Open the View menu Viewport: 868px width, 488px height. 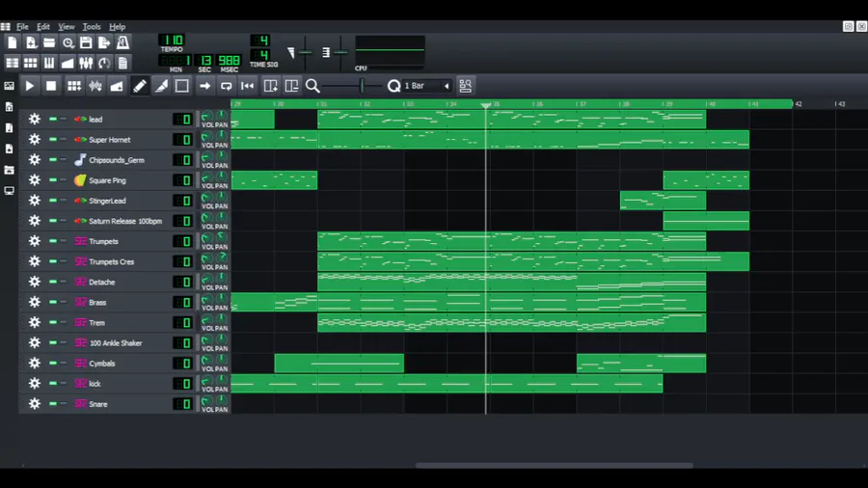[x=67, y=27]
